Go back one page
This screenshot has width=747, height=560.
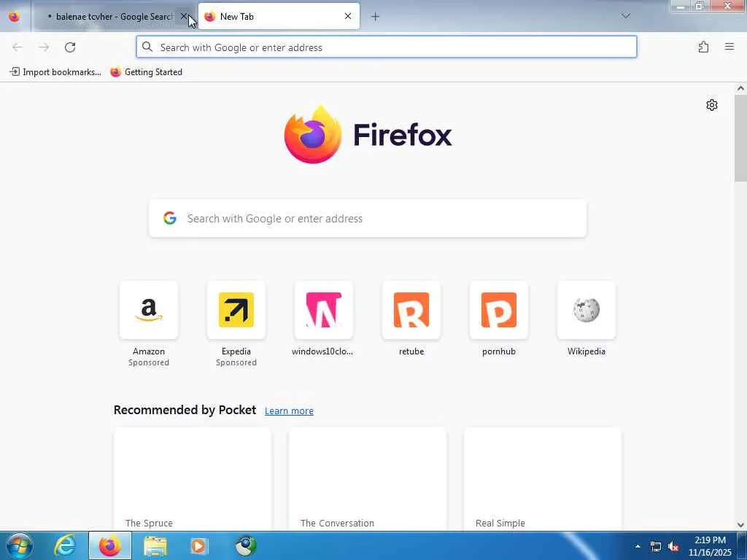pyautogui.click(x=18, y=47)
